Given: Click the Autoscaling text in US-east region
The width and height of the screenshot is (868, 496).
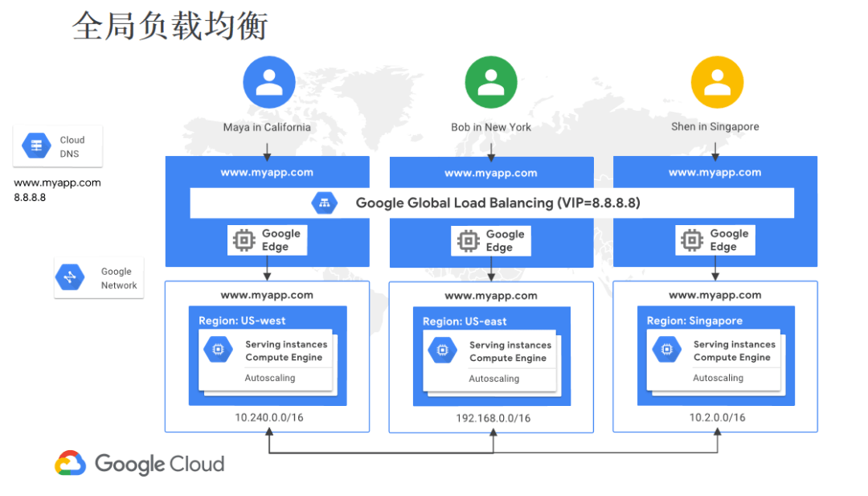Looking at the screenshot, I should [493, 379].
